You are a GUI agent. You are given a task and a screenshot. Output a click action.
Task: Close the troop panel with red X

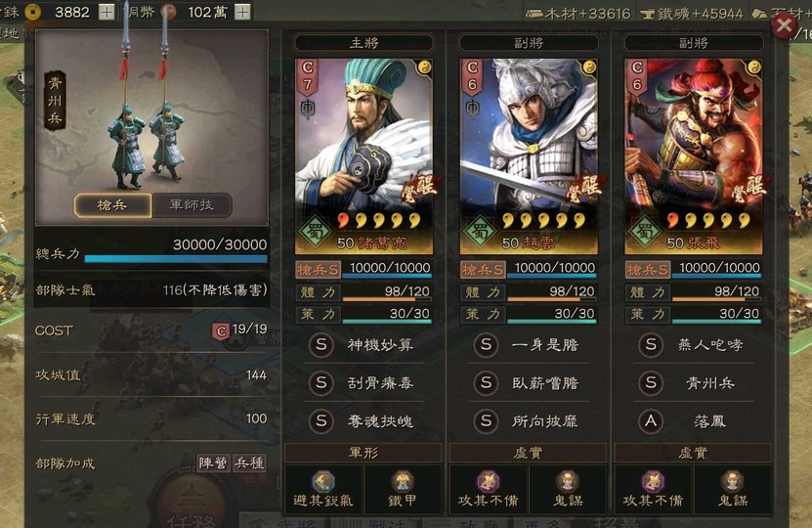click(784, 24)
